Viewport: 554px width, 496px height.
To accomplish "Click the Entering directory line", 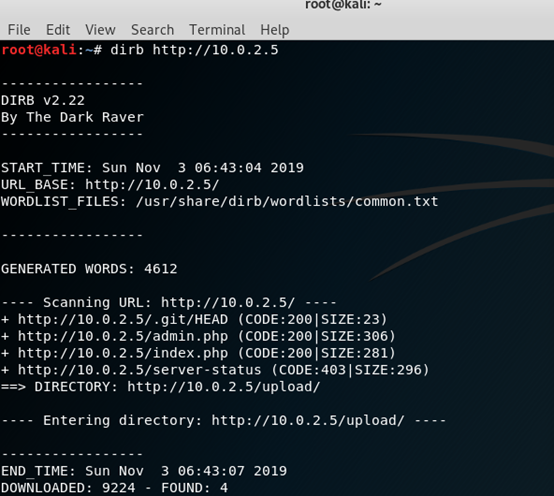I will point(224,420).
